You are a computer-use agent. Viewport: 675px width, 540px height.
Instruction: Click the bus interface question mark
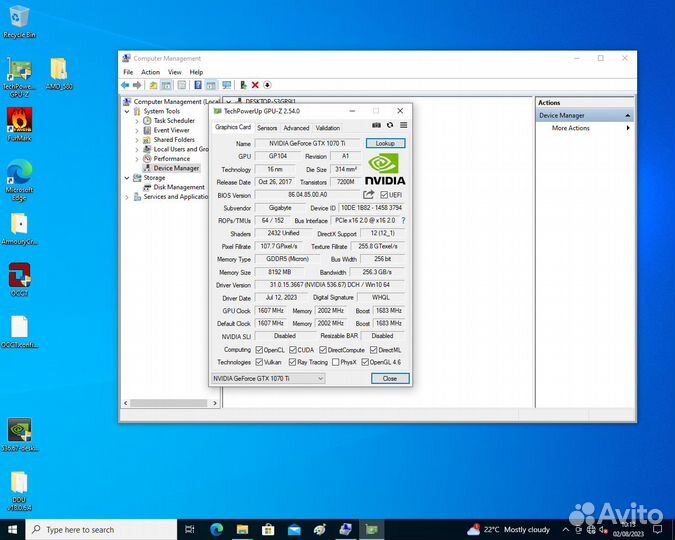[x=403, y=220]
